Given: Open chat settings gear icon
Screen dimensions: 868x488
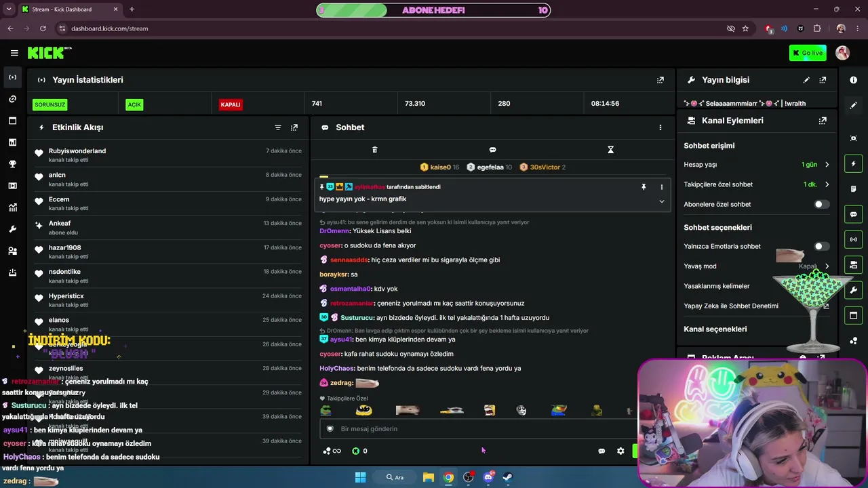Looking at the screenshot, I should pyautogui.click(x=620, y=451).
